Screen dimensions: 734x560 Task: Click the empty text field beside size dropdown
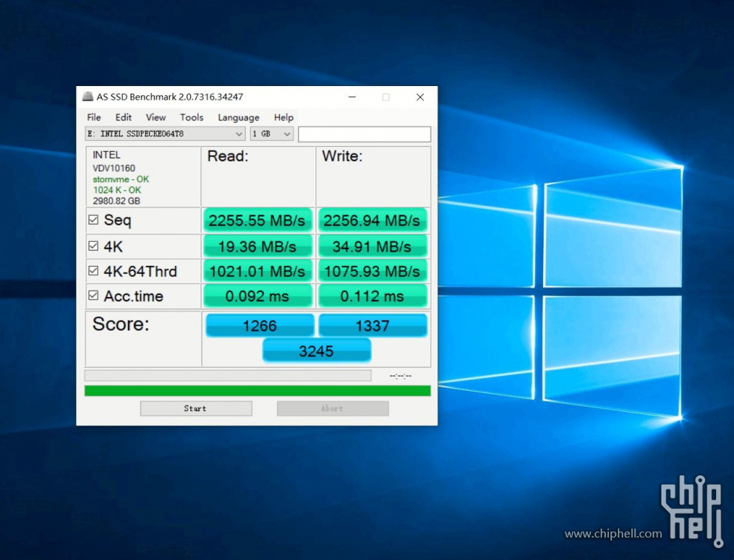tap(364, 134)
